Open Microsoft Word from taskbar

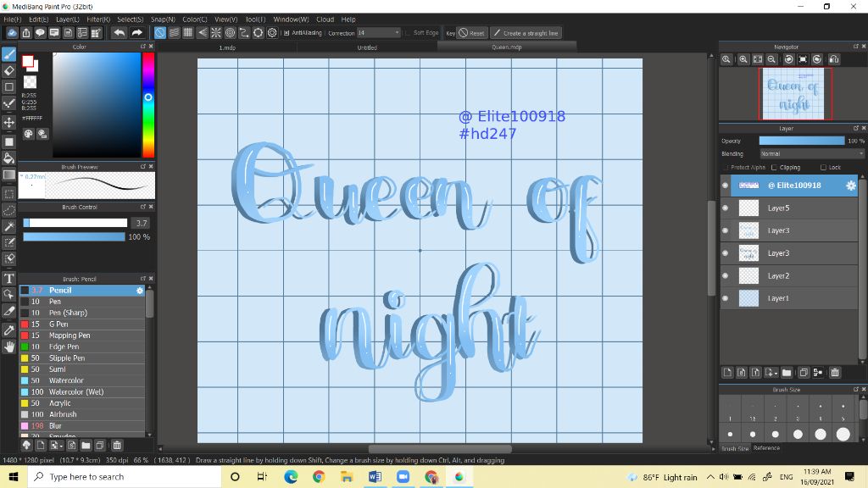[375, 477]
